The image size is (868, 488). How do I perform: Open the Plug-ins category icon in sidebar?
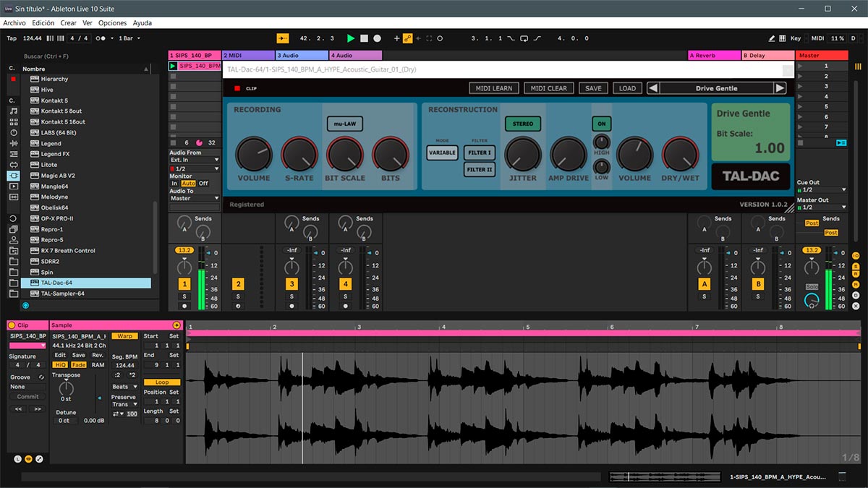(13, 176)
